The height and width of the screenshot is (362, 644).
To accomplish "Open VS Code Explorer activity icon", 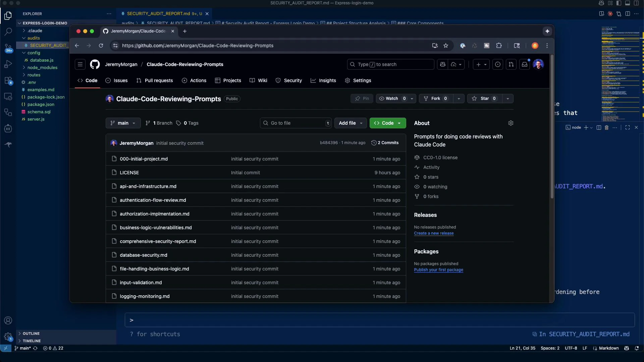I will pos(8,16).
